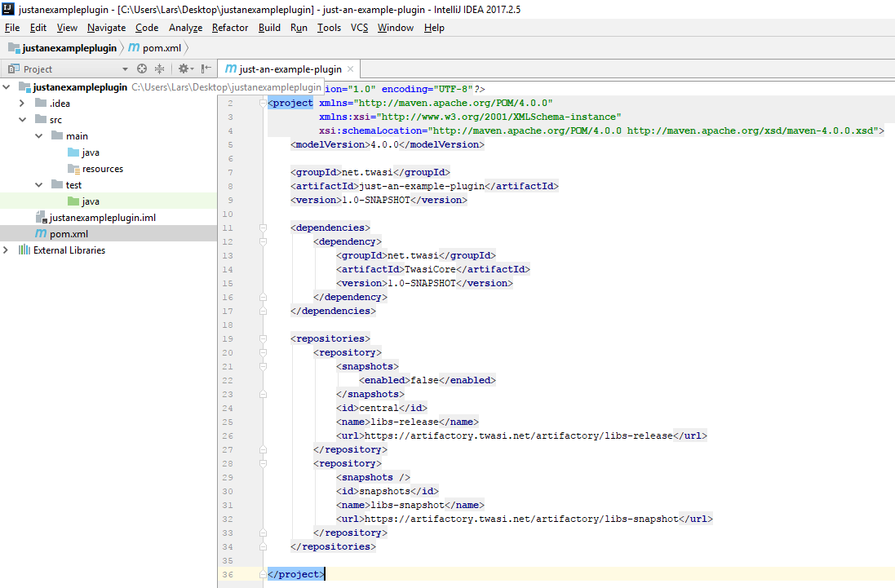
Task: Fold the first repository block at line 20
Action: pos(264,352)
